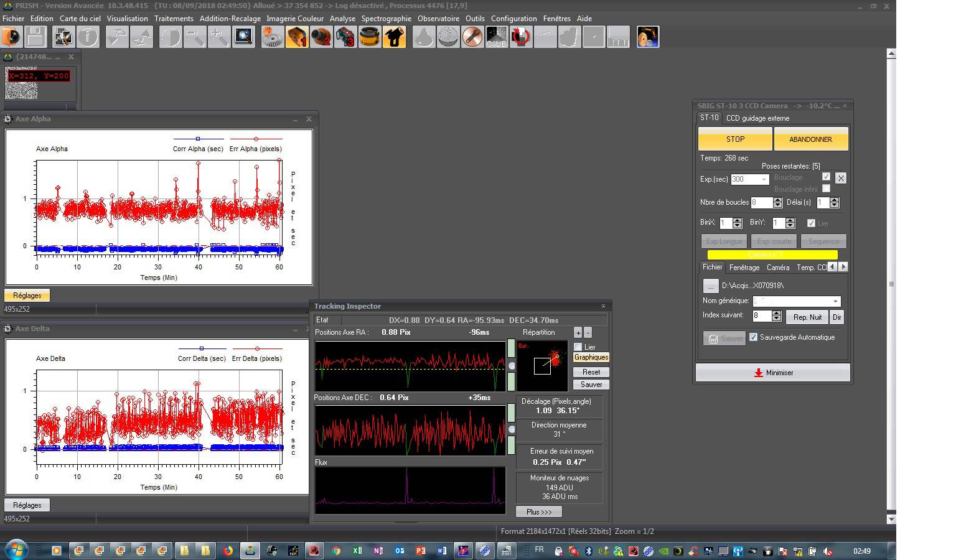The width and height of the screenshot is (956, 560).
Task: Toggle the Sauvegarde Automatique checkbox
Action: point(754,337)
